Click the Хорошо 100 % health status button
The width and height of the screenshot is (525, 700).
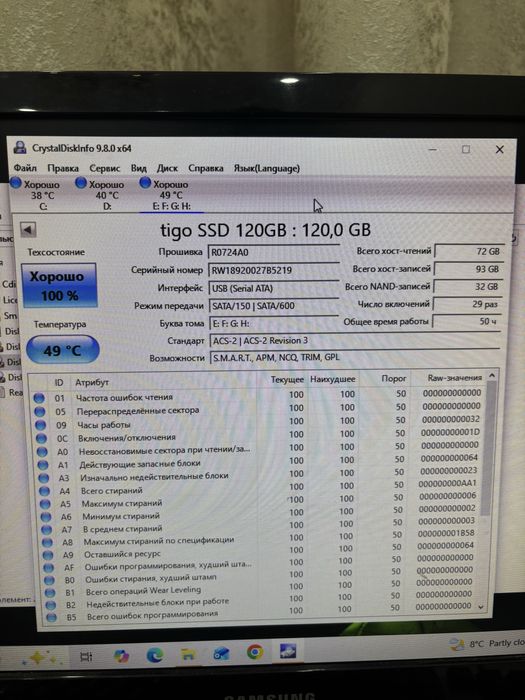point(59,286)
